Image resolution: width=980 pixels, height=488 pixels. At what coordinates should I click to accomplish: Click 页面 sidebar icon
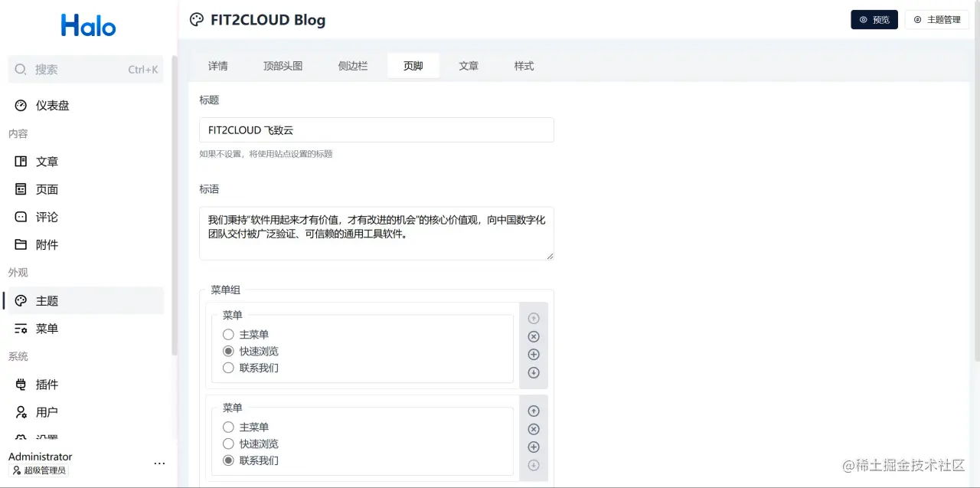click(21, 189)
